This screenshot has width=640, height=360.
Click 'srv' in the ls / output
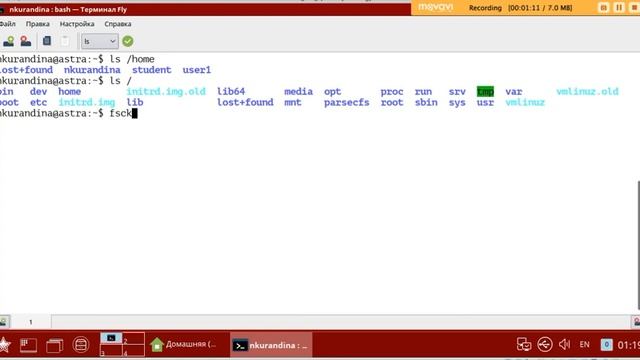point(457,91)
